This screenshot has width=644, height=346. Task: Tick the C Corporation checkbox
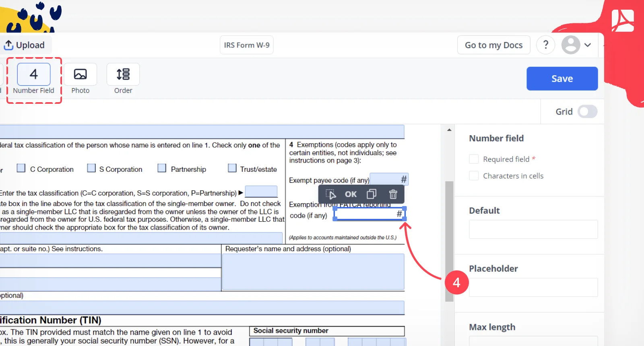pos(21,168)
